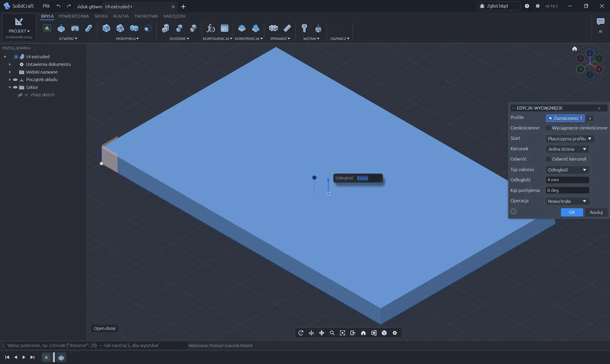This screenshot has width=610, height=364.
Task: Hide the Szkice folder visibility eye
Action: pos(15,87)
